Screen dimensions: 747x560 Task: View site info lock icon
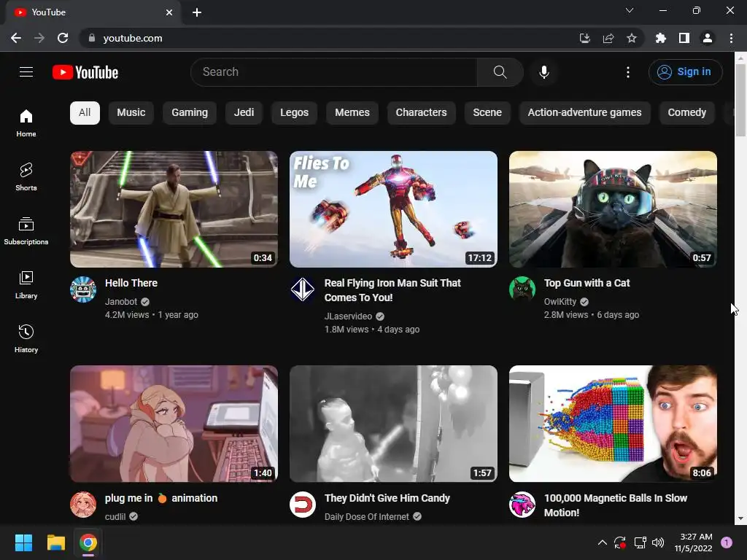click(x=92, y=38)
